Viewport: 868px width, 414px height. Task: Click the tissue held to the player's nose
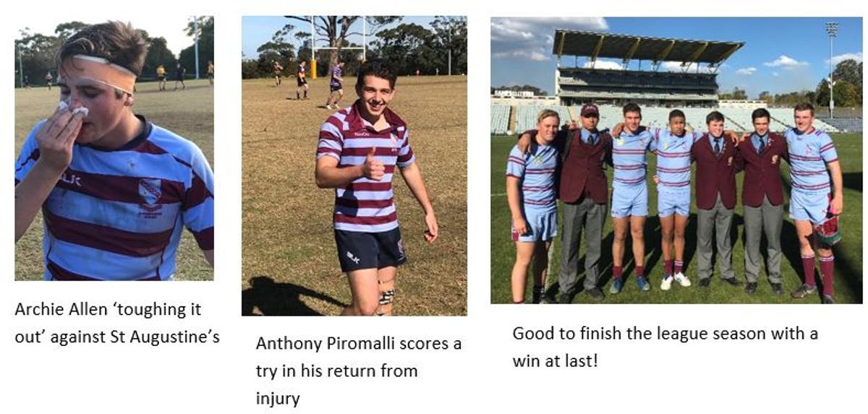(74, 109)
